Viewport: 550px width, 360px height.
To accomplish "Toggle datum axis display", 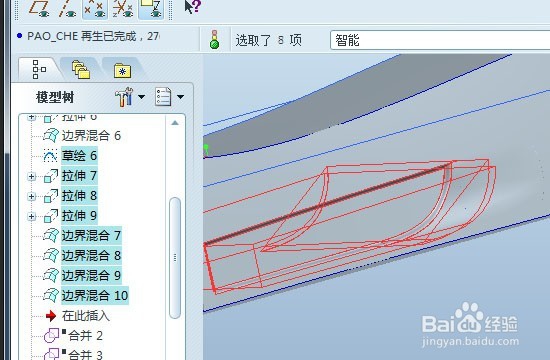I will [x=67, y=8].
